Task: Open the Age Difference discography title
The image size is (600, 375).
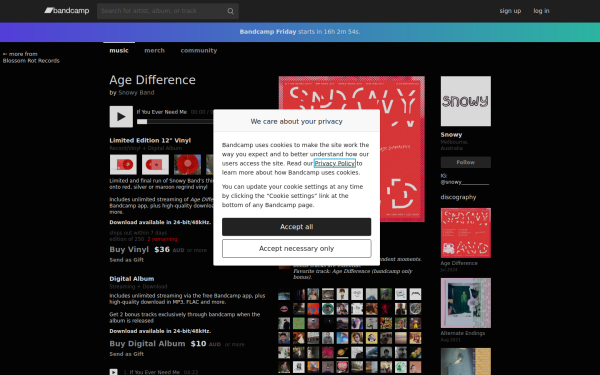Action: click(x=459, y=263)
